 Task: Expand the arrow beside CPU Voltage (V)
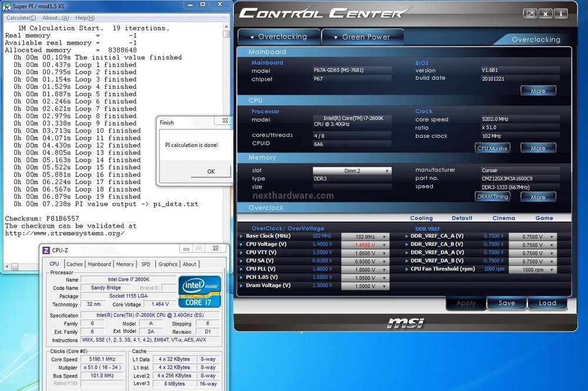click(241, 245)
